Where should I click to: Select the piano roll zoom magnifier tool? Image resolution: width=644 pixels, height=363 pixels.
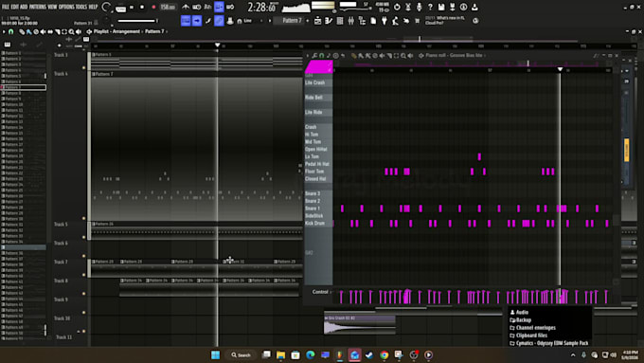pyautogui.click(x=403, y=56)
